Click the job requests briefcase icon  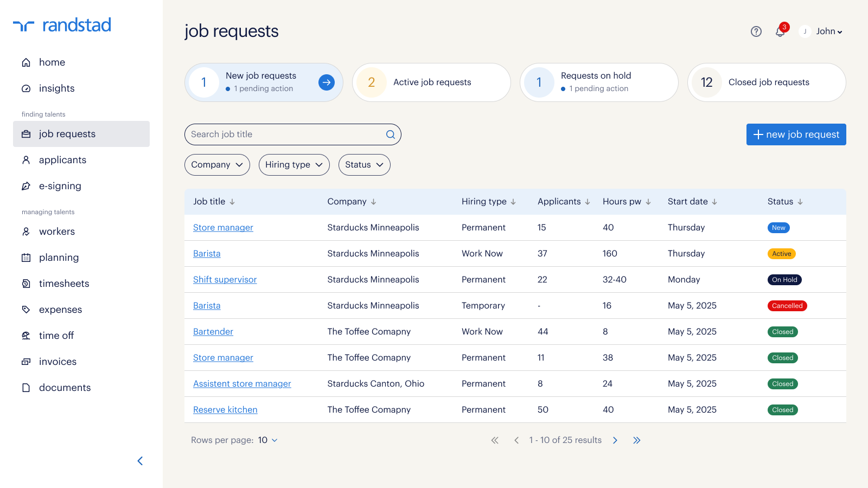click(26, 134)
